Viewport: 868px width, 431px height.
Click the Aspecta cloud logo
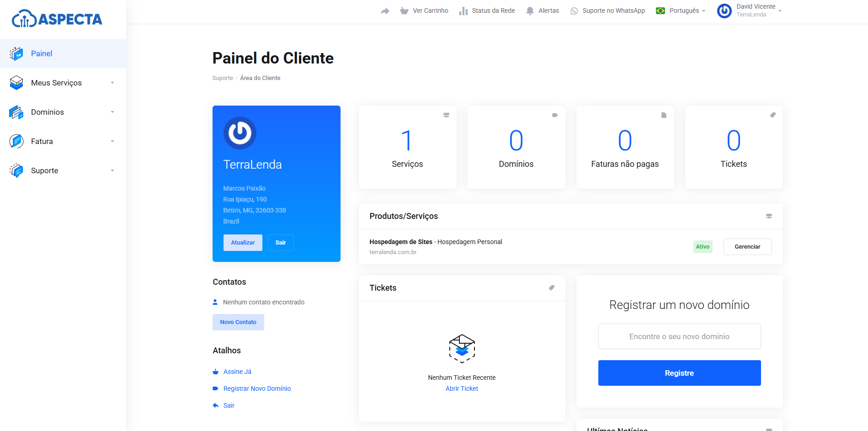(x=57, y=19)
